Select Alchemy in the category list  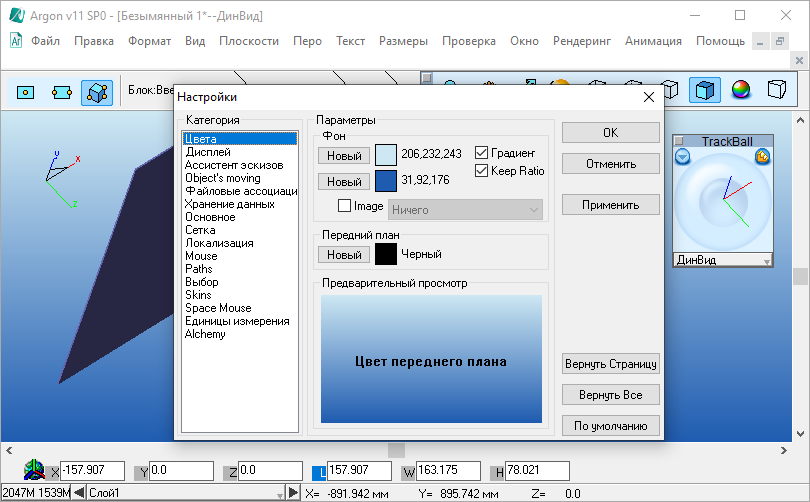point(205,334)
